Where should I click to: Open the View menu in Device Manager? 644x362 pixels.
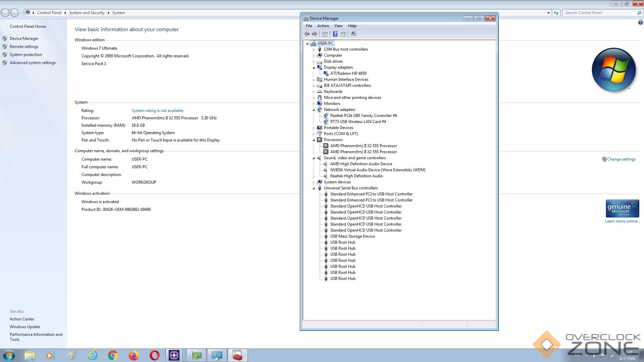(338, 26)
